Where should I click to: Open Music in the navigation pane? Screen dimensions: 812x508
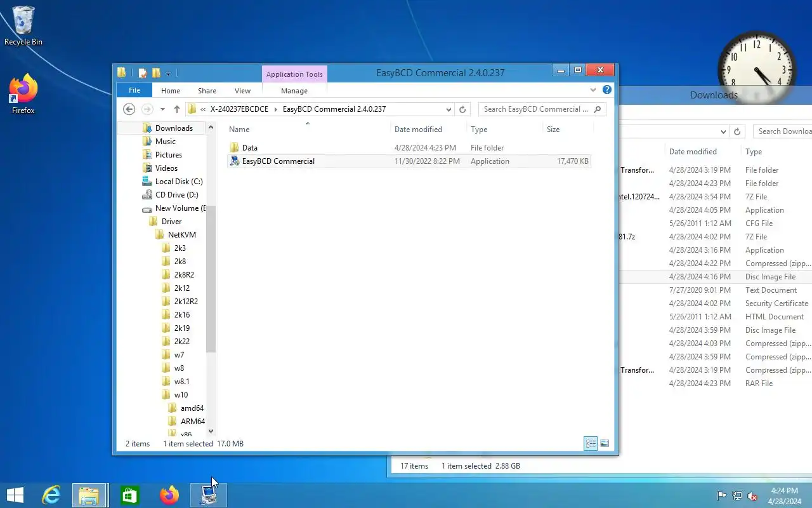point(165,142)
